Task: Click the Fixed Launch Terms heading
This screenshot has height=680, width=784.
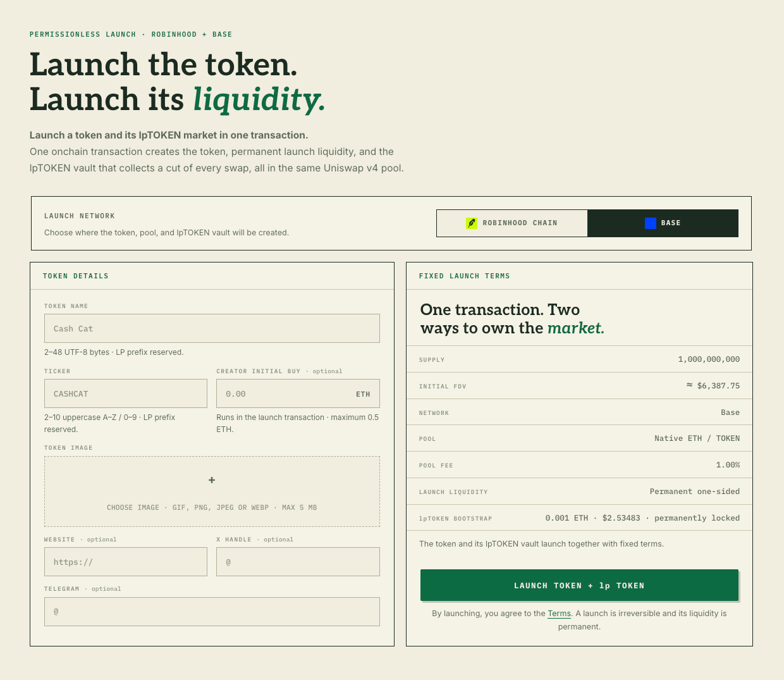Action: click(465, 276)
